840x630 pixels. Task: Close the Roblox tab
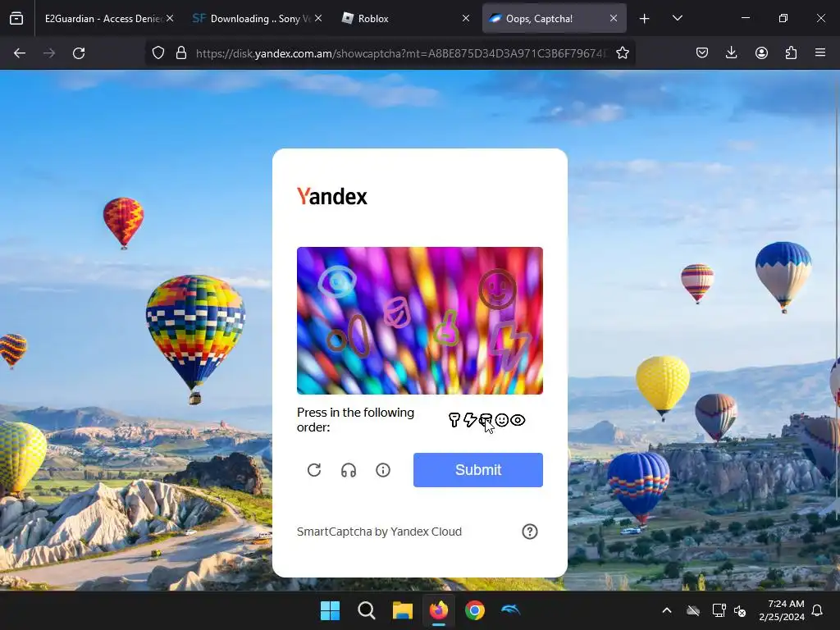[466, 18]
